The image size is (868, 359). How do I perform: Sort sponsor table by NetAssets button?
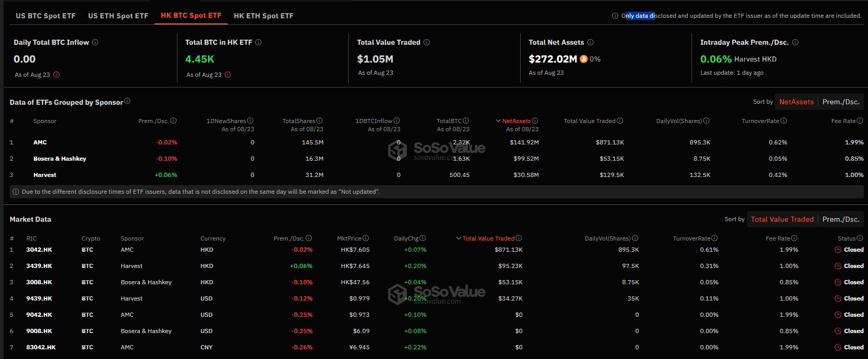[796, 102]
